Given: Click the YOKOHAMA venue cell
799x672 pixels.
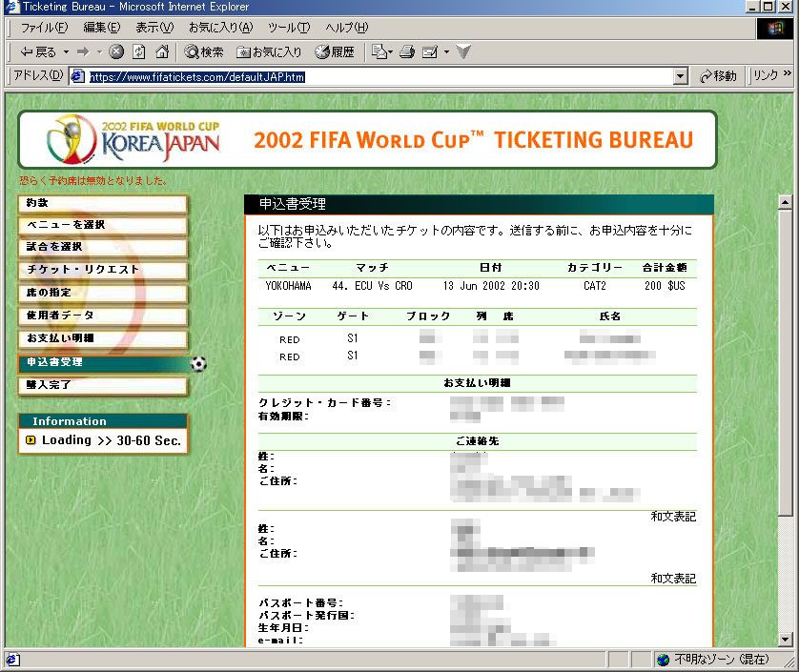Looking at the screenshot, I should pos(288,286).
